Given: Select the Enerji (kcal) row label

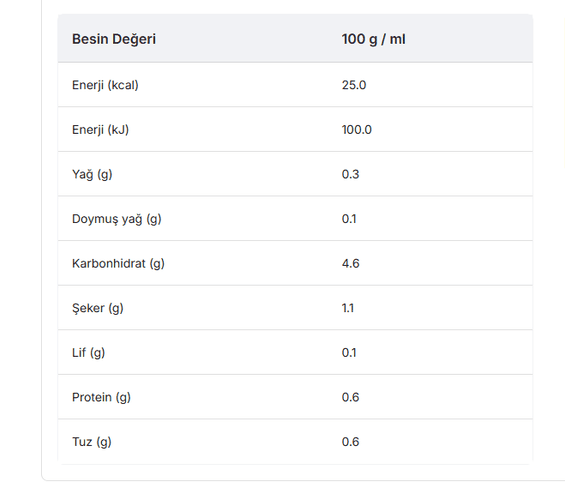Looking at the screenshot, I should 105,85.
